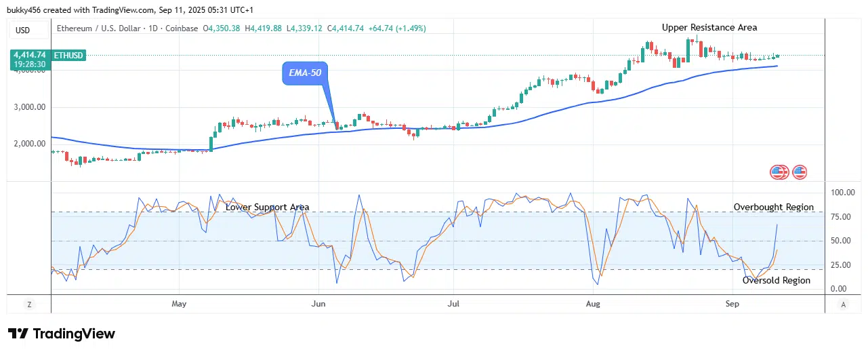Click the Upper Resistance Area label

coord(709,28)
